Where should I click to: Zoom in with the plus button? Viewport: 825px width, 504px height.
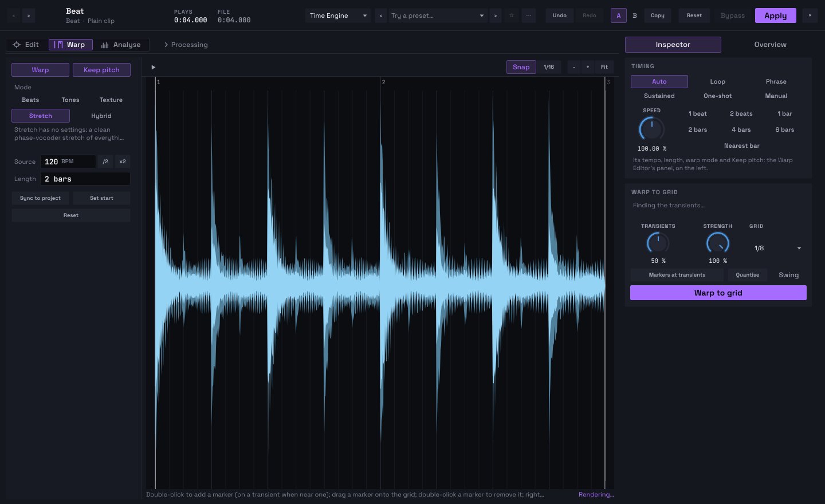(588, 68)
